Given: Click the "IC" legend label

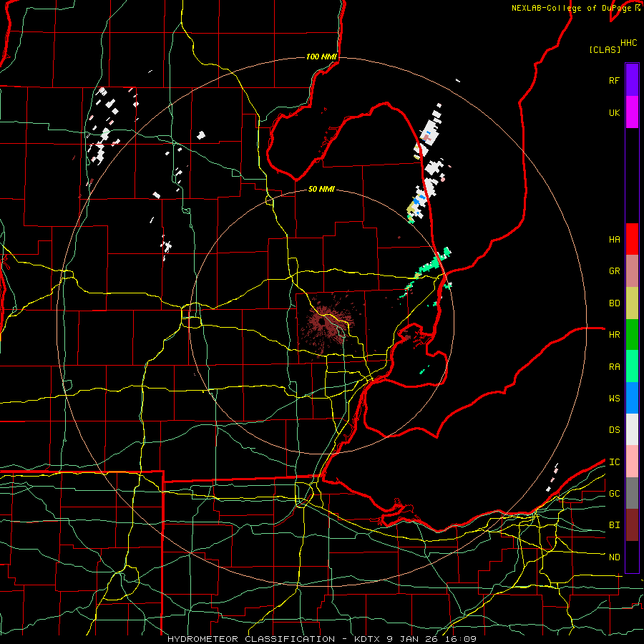Looking at the screenshot, I should coord(614,462).
